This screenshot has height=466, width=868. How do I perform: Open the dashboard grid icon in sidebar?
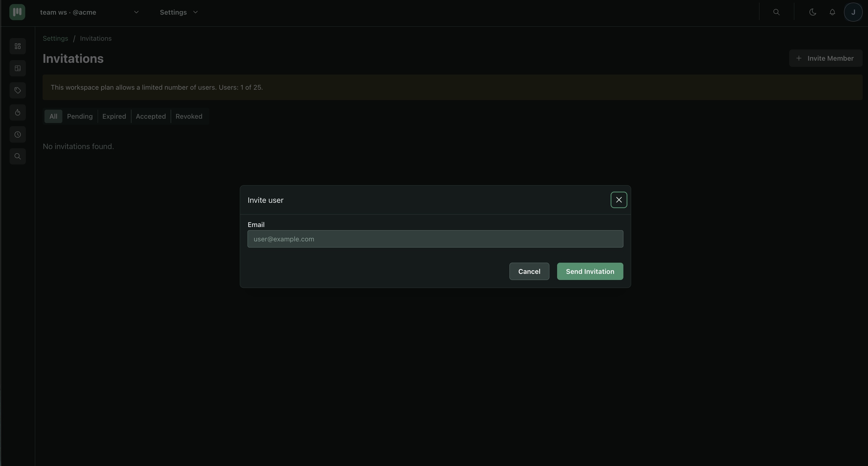(18, 46)
